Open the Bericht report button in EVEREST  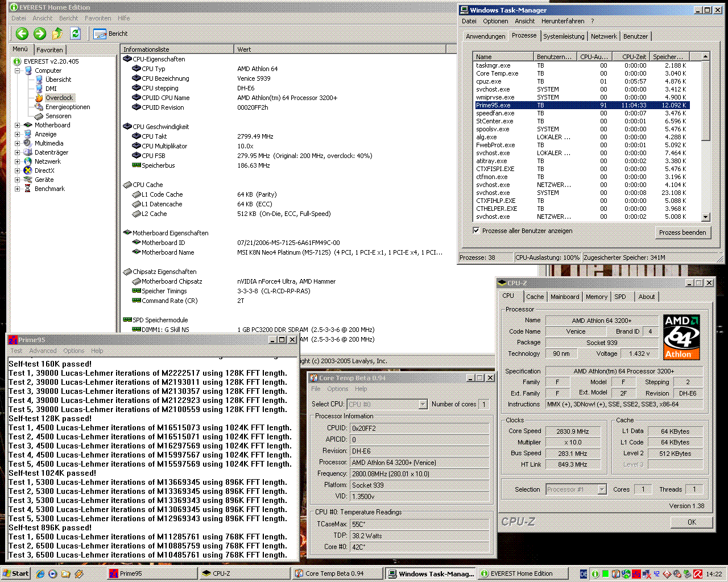tap(111, 34)
